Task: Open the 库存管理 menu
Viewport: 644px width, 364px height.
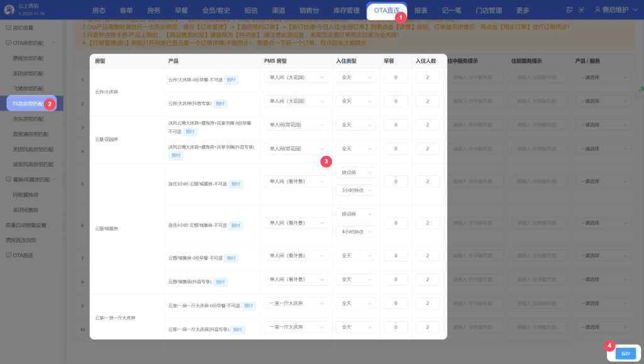Action: click(x=344, y=11)
